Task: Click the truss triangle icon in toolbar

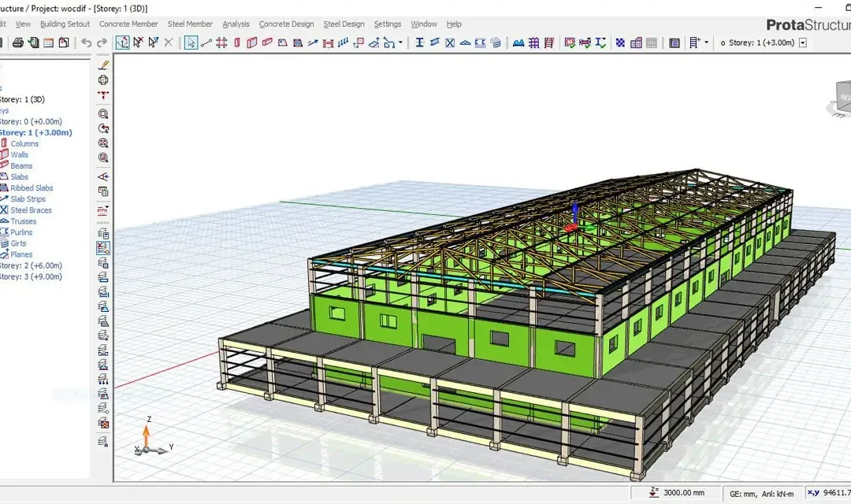Action: coord(465,43)
